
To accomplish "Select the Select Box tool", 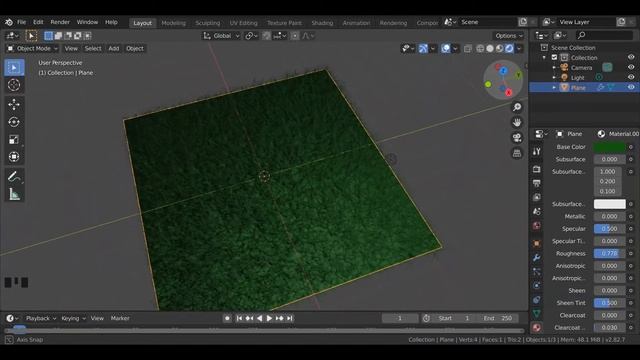I will tap(14, 67).
